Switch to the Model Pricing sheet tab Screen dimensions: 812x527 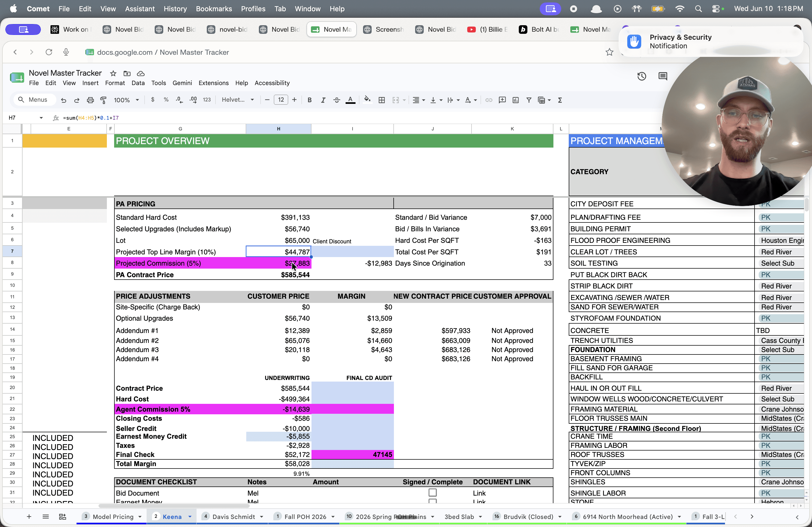pyautogui.click(x=113, y=517)
